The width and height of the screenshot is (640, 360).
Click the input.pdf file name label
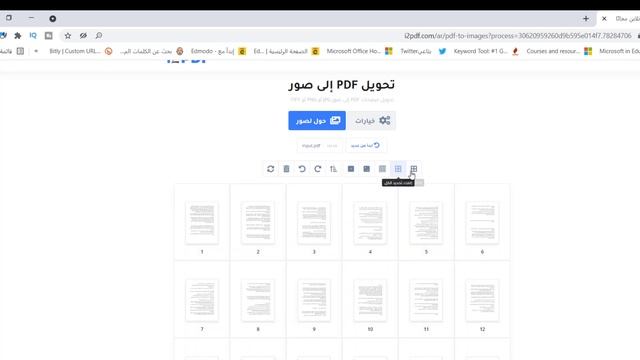pos(311,146)
